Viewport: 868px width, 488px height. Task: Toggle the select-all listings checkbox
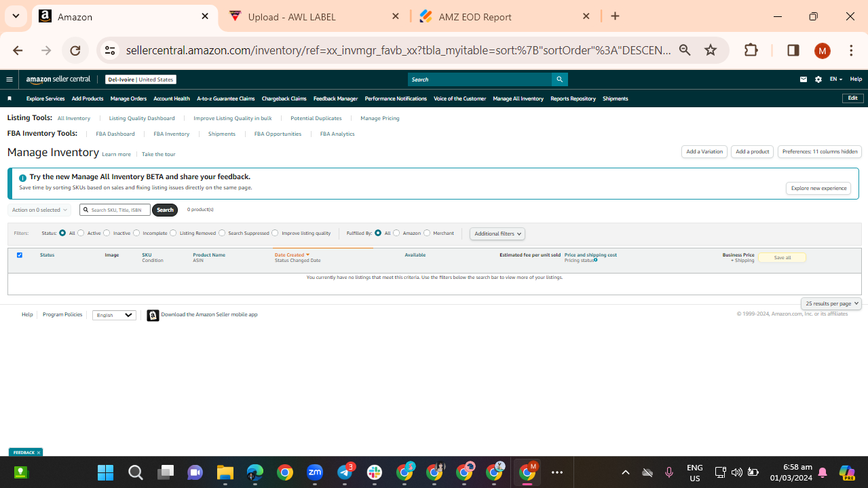20,255
